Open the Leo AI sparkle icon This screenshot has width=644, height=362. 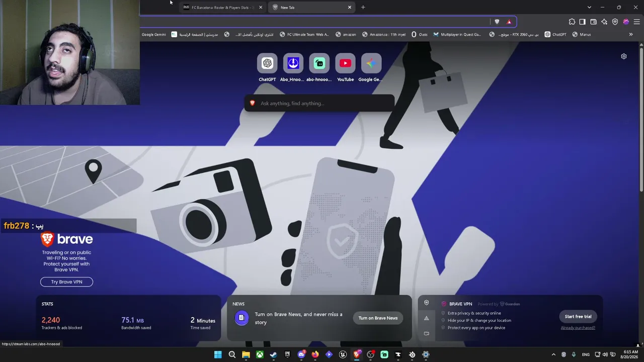point(604,22)
